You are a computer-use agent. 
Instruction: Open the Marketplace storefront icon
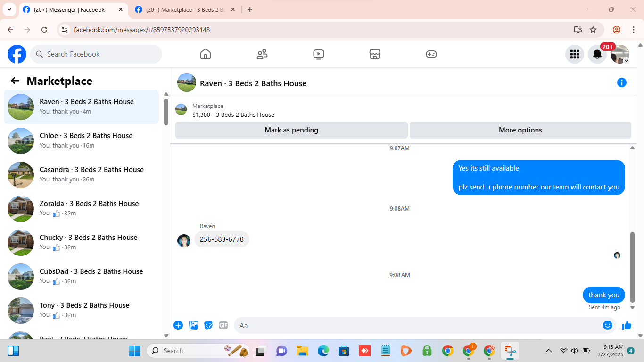(x=375, y=54)
